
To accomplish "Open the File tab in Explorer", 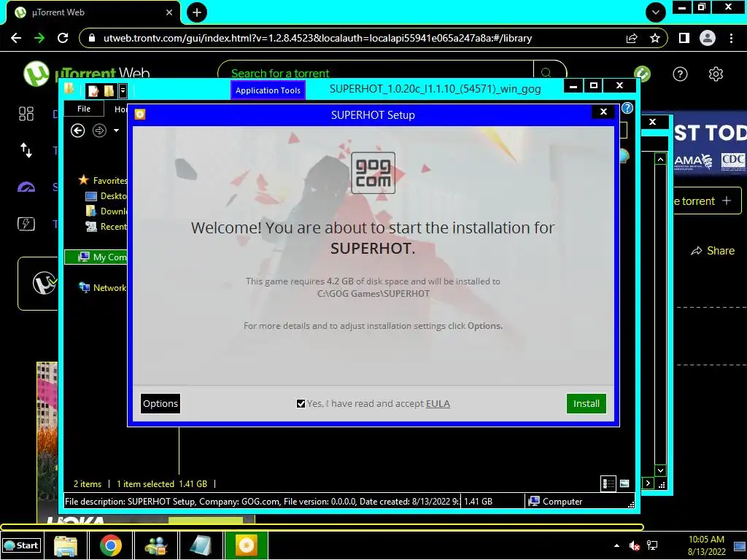I will 84,109.
